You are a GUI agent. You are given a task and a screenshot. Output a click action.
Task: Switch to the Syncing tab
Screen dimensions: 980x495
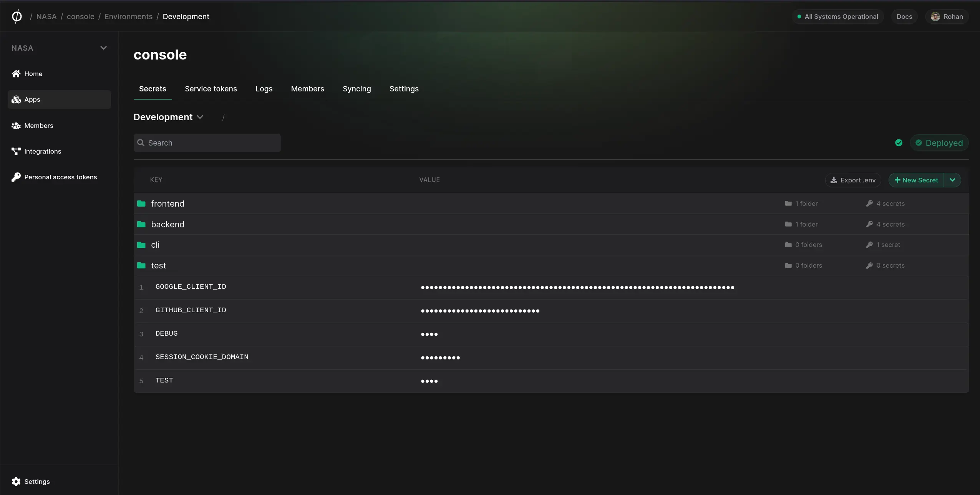click(x=357, y=89)
